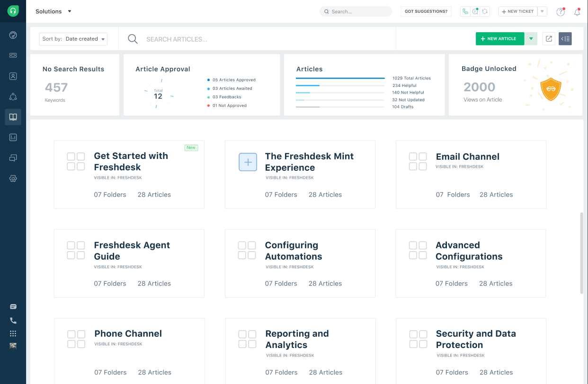Open Reporting and Analytics category
Screen dimensions: 588x384
coord(301,351)
